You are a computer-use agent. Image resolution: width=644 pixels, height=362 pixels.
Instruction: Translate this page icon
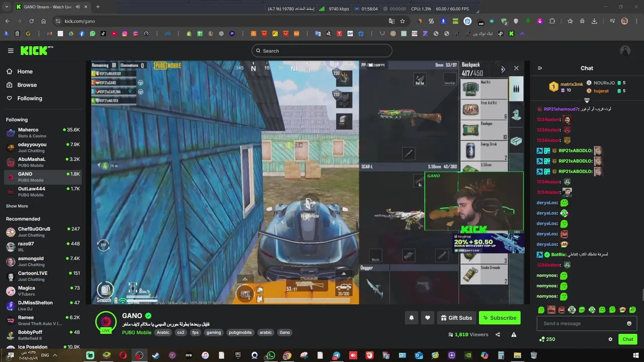click(391, 21)
